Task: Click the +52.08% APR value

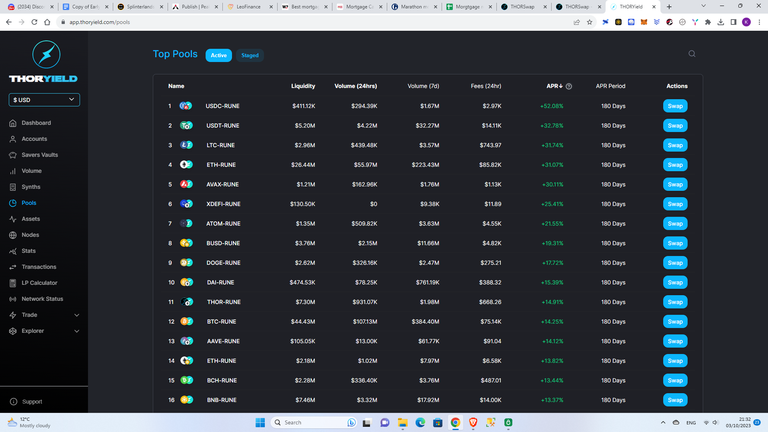Action: click(552, 106)
